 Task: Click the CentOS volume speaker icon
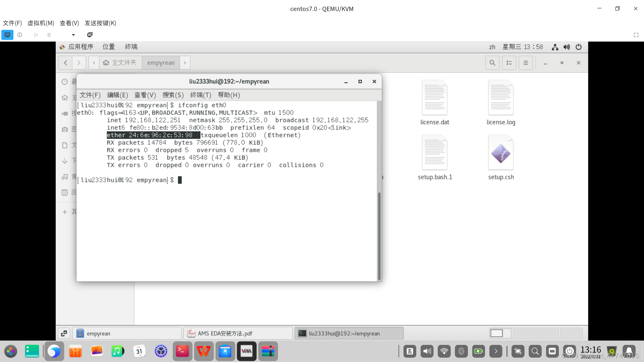coord(567,47)
